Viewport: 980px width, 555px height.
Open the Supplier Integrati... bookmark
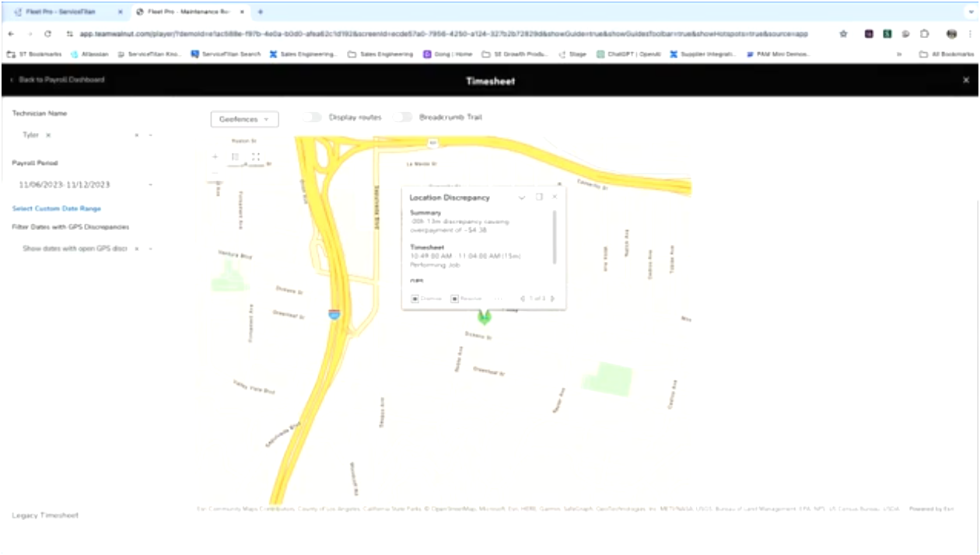point(703,54)
